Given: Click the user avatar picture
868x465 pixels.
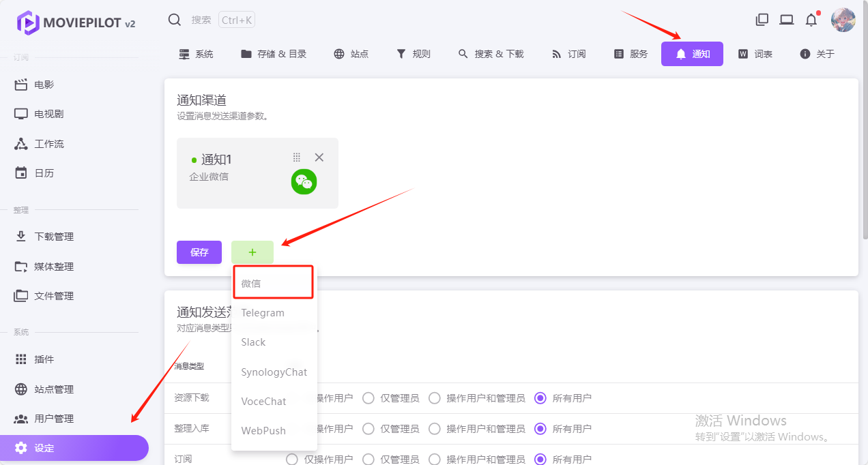Looking at the screenshot, I should pyautogui.click(x=843, y=20).
